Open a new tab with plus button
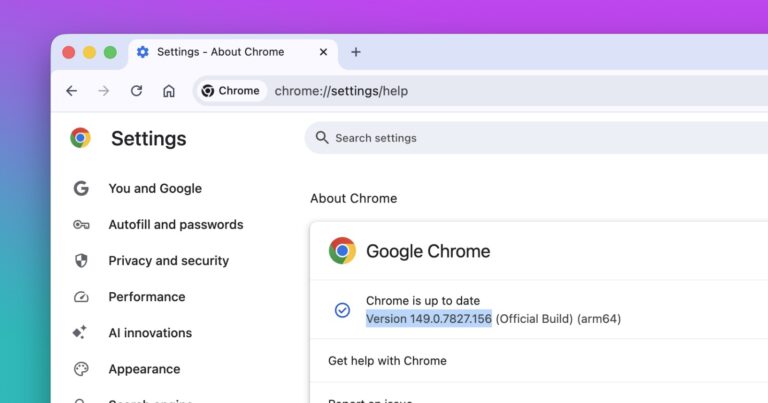 point(356,52)
